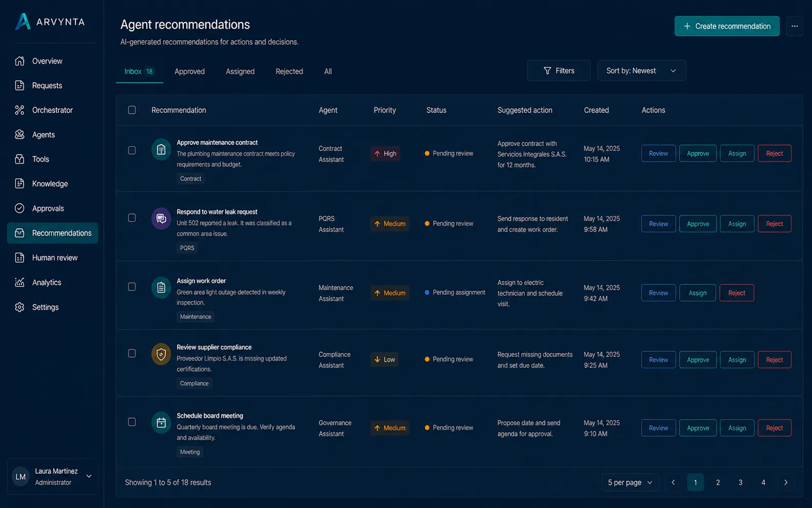Toggle the select-all checkbox in table header
Screen dimensions: 812x508
point(132,110)
